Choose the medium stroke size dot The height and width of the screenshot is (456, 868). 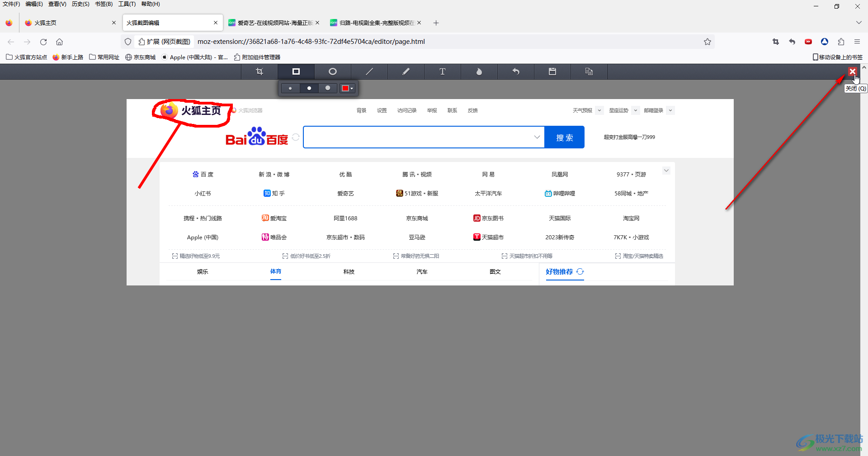pos(309,88)
